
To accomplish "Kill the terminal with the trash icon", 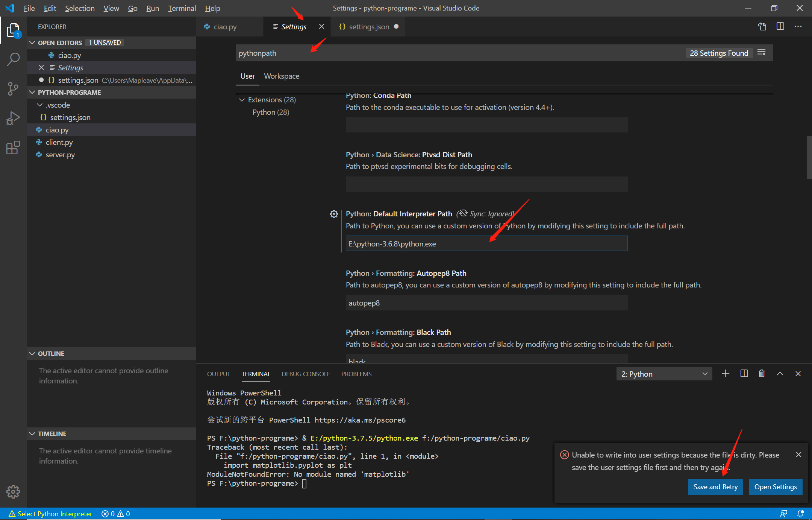I will click(762, 373).
